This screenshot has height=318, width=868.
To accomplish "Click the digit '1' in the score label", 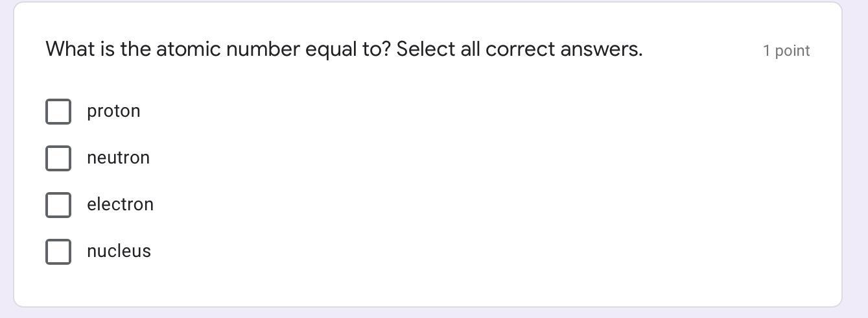I will [766, 51].
